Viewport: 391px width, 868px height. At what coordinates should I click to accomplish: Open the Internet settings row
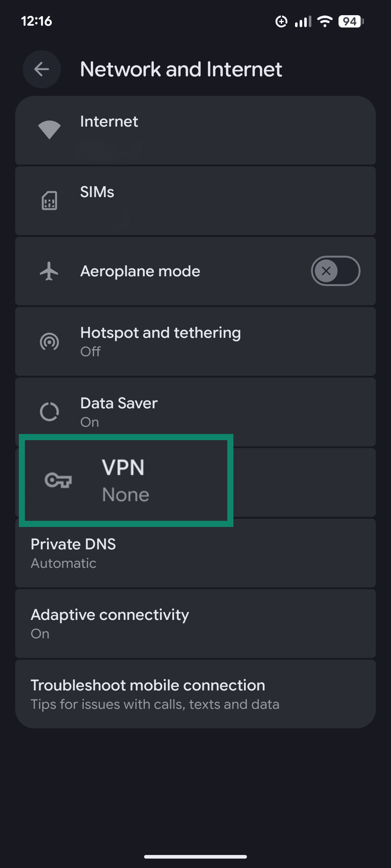point(195,129)
